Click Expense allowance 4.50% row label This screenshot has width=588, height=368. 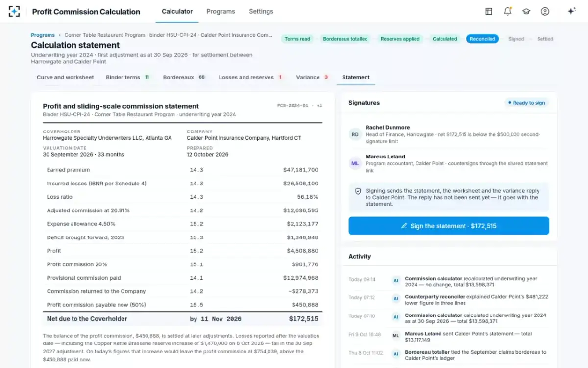[81, 224]
